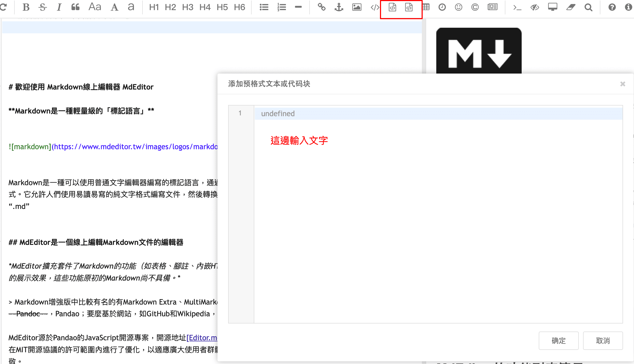Screen dimensions: 634x364
Task: Toggle bold formatting
Action: (26, 7)
